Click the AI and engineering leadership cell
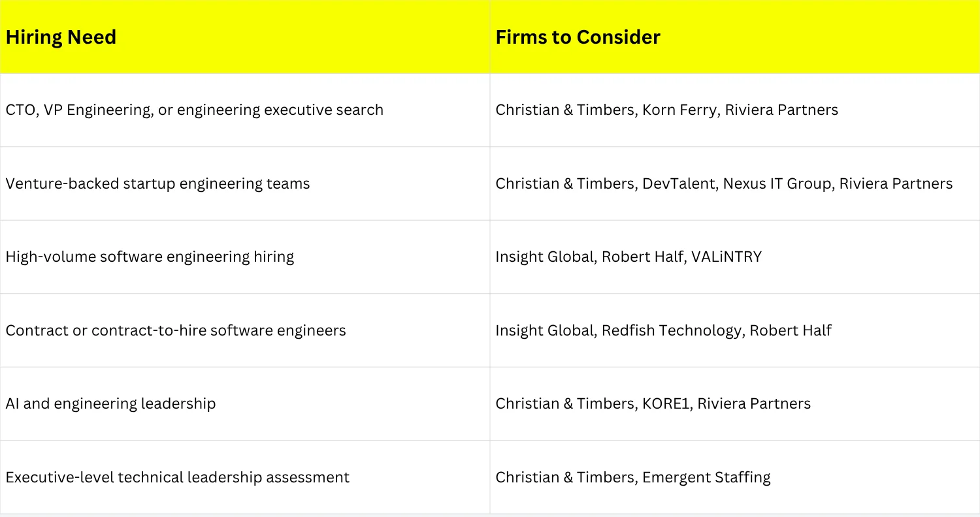This screenshot has height=517, width=980. [245, 403]
